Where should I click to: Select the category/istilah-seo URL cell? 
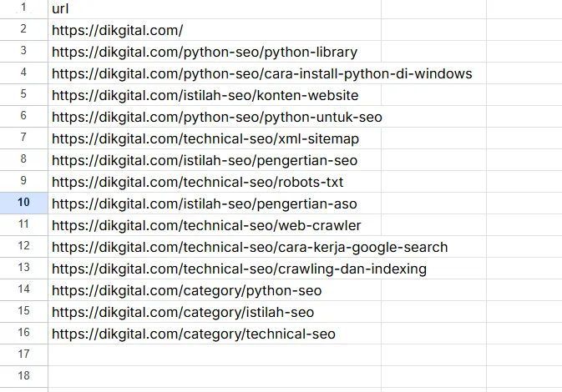pyautogui.click(x=183, y=312)
